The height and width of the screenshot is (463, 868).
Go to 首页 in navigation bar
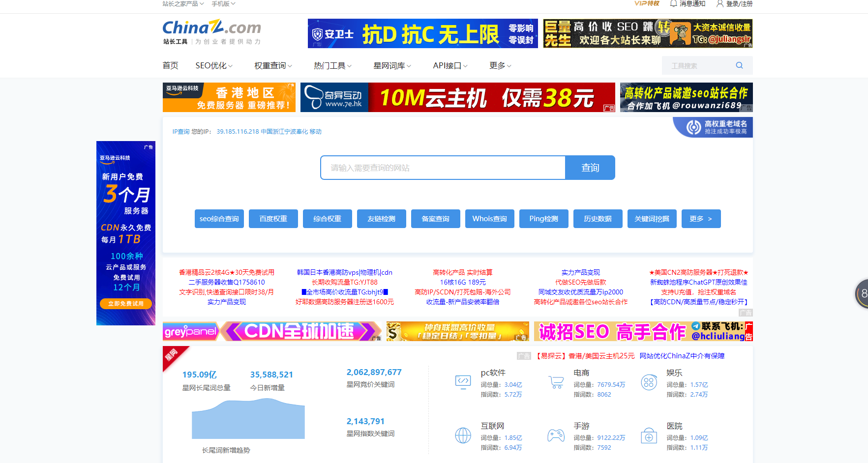click(x=170, y=65)
